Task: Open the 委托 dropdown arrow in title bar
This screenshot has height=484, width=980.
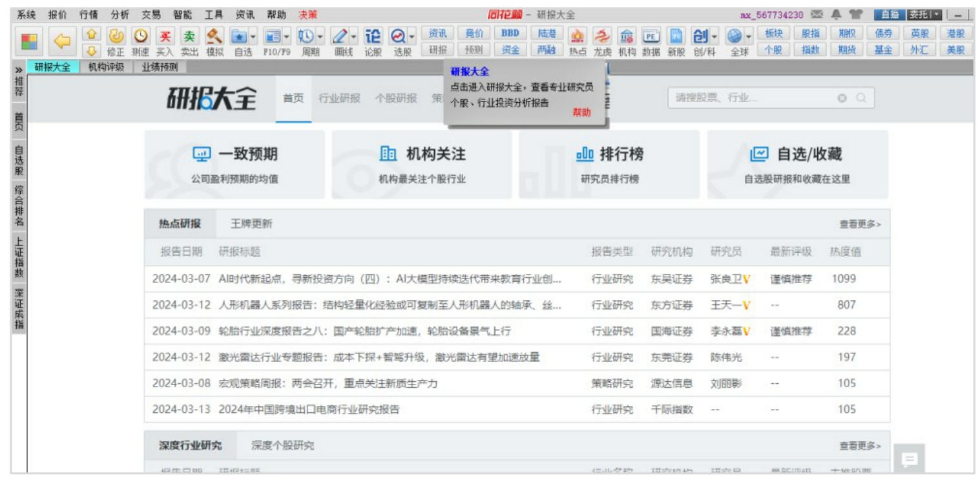Action: pyautogui.click(x=935, y=14)
